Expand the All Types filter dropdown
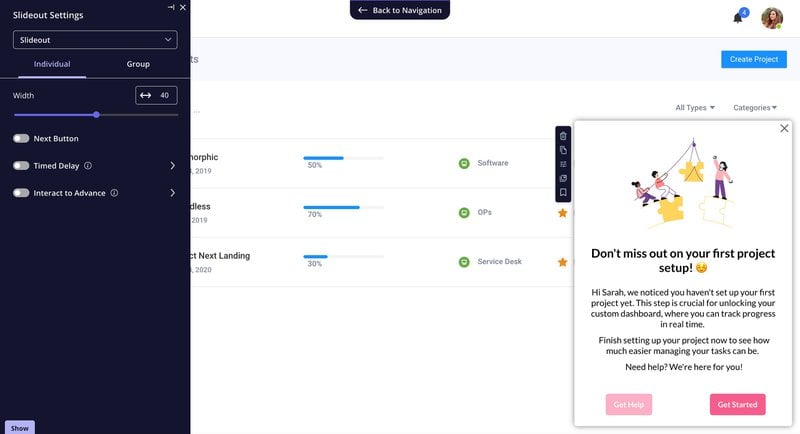This screenshot has width=800, height=434. (x=695, y=108)
